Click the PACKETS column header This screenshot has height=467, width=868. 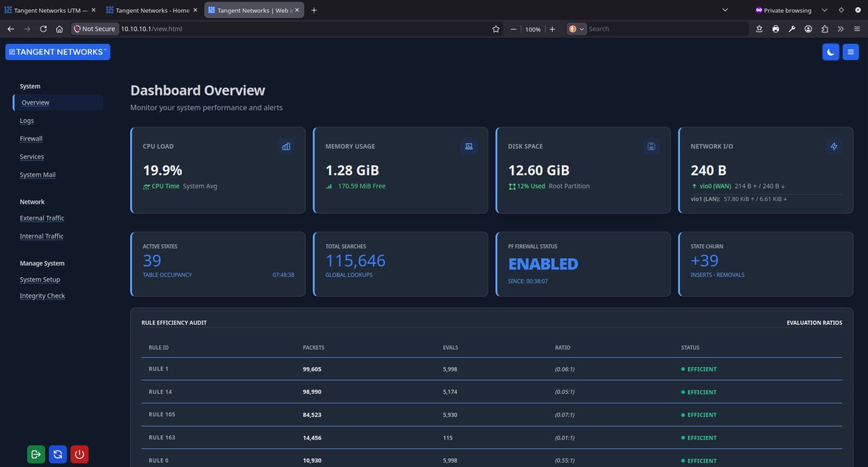tap(313, 348)
